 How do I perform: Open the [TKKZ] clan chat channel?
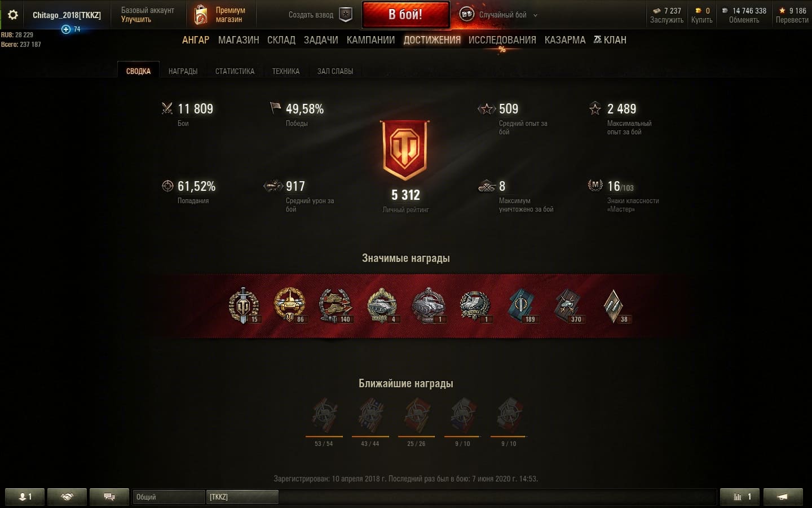tap(242, 497)
